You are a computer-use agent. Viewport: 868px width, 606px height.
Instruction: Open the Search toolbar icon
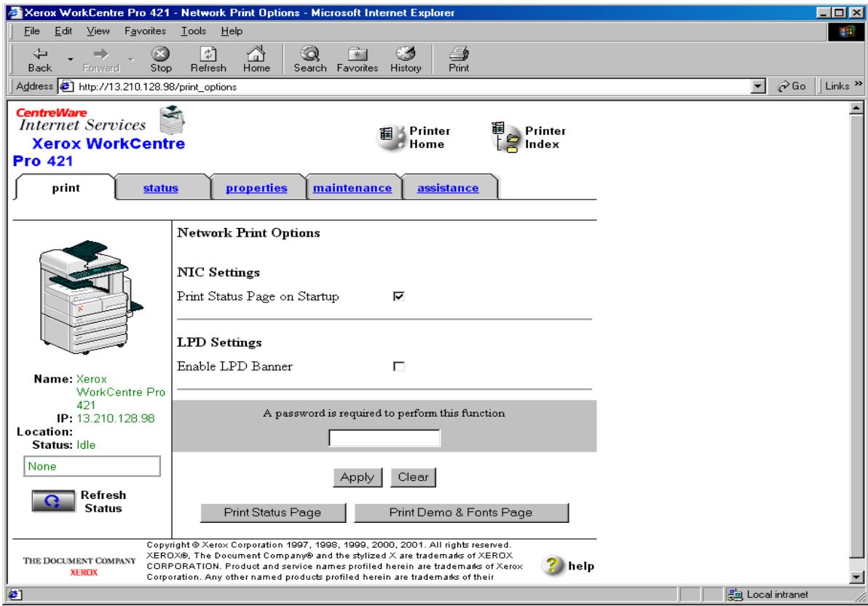point(310,59)
